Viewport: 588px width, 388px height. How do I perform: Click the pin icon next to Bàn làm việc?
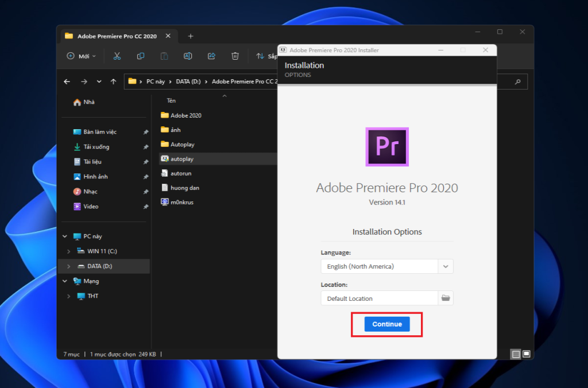[x=146, y=132]
